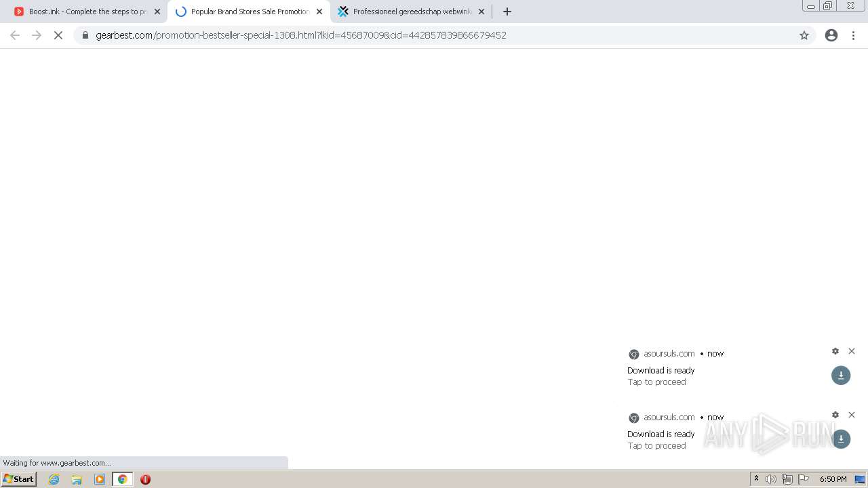Bookmark this page with the star
This screenshot has width=868, height=488.
pos(804,35)
